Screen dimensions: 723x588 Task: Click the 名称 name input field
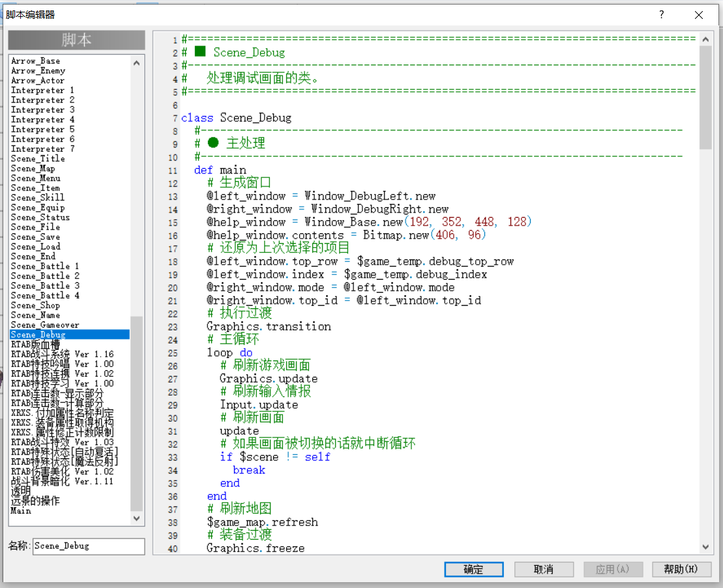pyautogui.click(x=89, y=546)
